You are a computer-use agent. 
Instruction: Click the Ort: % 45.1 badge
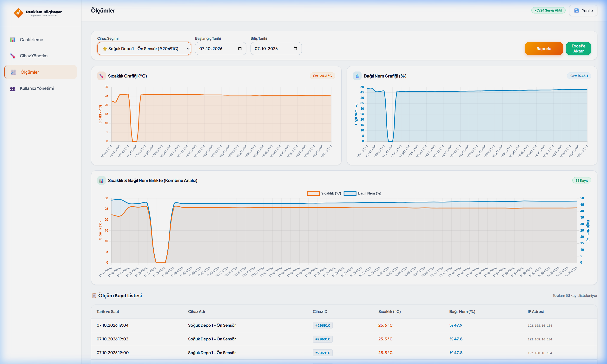[x=579, y=76]
